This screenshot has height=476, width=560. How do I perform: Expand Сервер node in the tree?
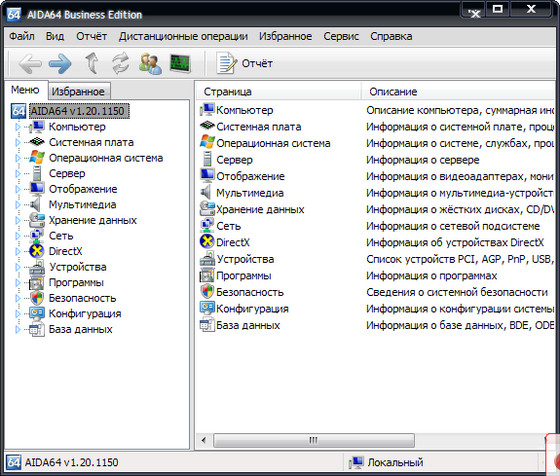[x=18, y=174]
